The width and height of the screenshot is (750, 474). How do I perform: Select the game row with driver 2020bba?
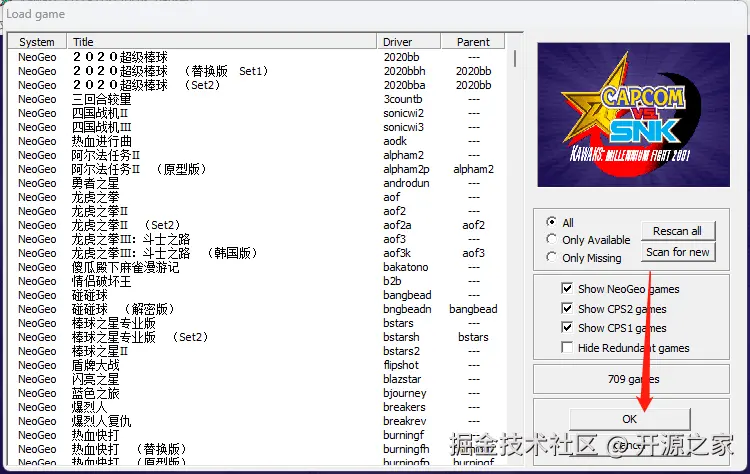click(x=256, y=85)
